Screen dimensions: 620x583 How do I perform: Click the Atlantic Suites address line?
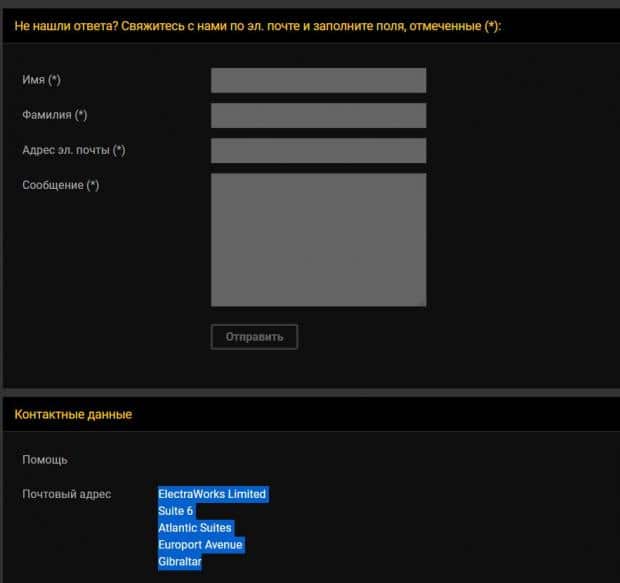pyautogui.click(x=195, y=528)
